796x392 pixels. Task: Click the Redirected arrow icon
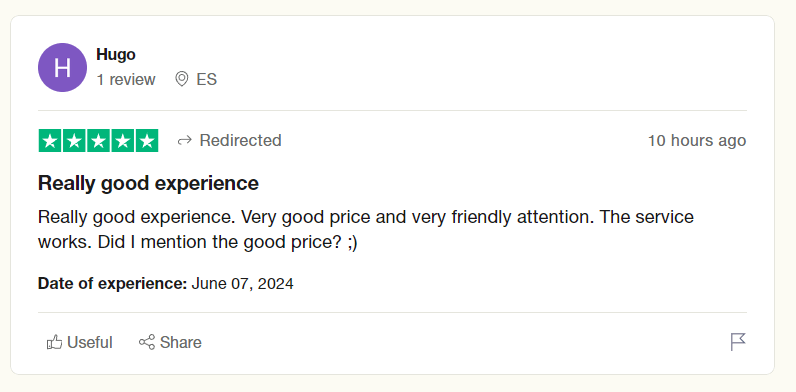[184, 141]
